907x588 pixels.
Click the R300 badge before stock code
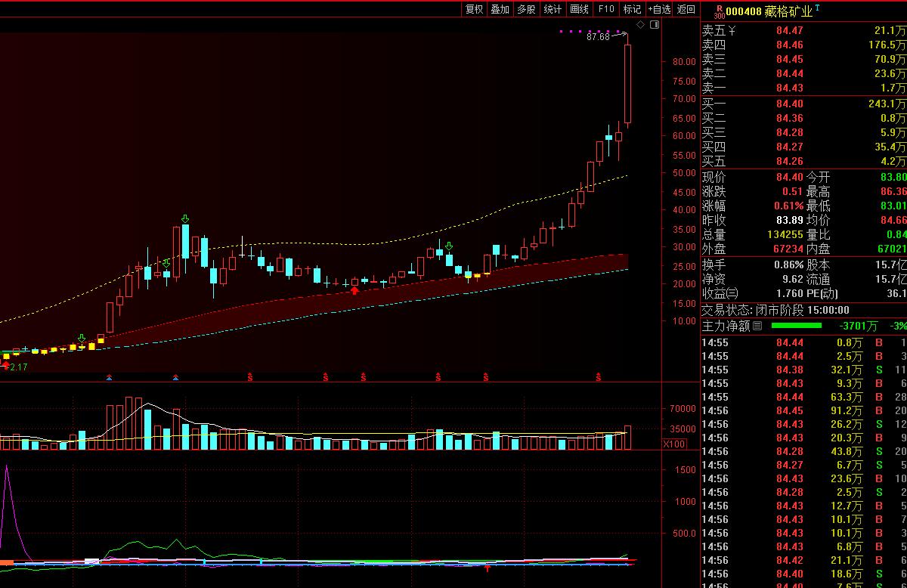tap(719, 11)
